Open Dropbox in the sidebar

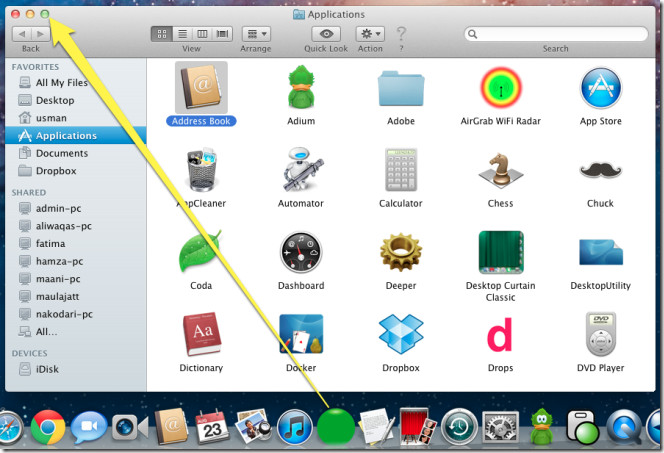[76, 171]
